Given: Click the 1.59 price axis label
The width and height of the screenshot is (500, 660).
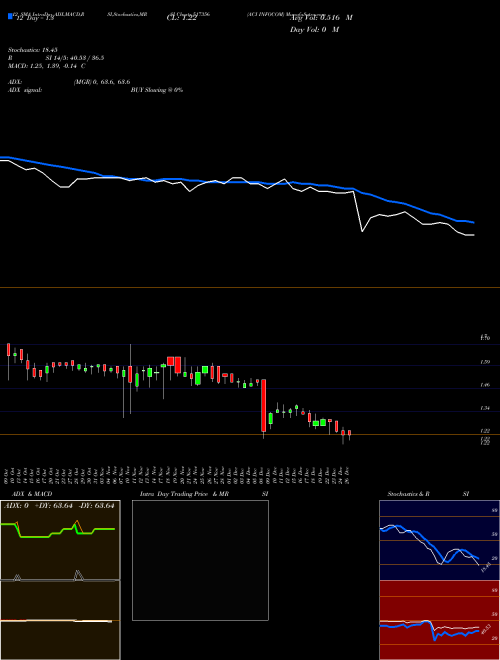Looking at the screenshot, I should click(x=485, y=362).
